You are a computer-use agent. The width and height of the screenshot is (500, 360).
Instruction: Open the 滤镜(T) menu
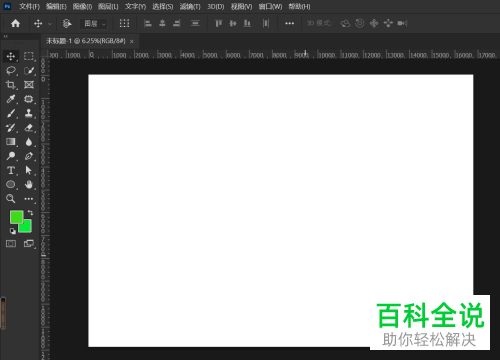pyautogui.click(x=190, y=6)
